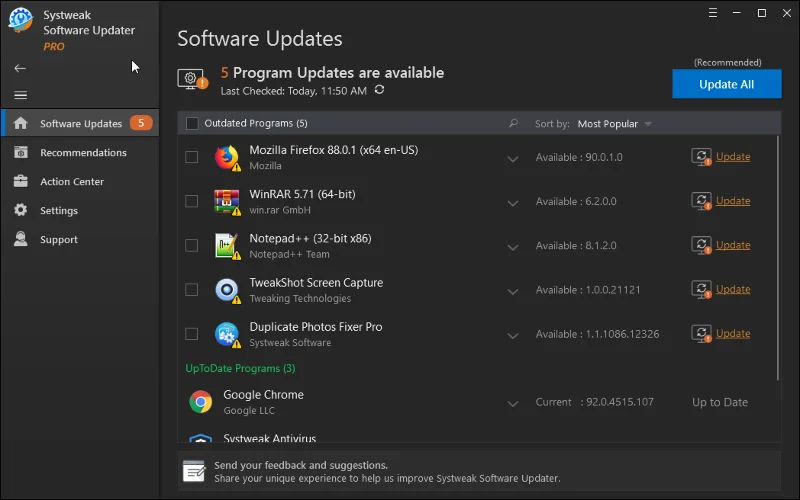Click update icon in the TweakShot row
800x500 pixels.
coord(701,289)
